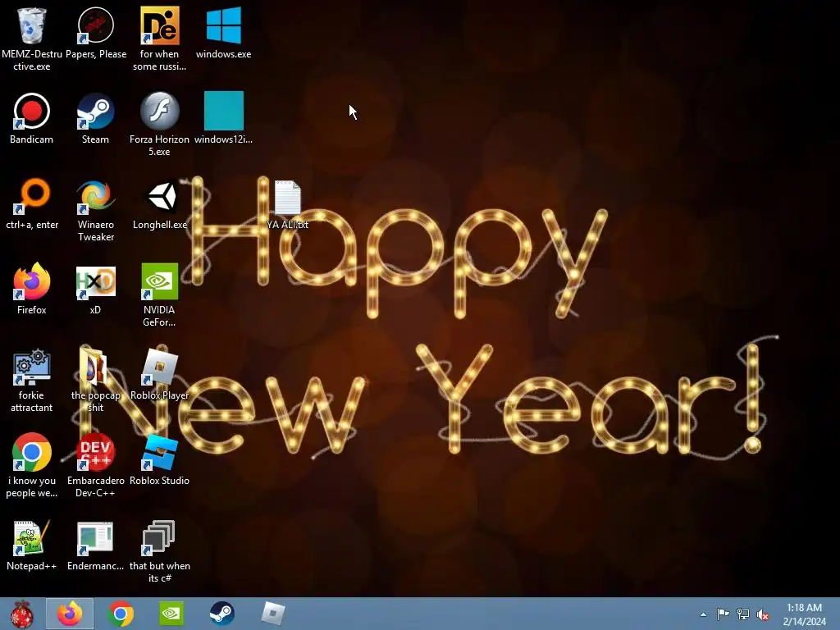Select the 'i know you people we...' Chrome icon
Image resolution: width=840 pixels, height=630 pixels.
click(32, 452)
